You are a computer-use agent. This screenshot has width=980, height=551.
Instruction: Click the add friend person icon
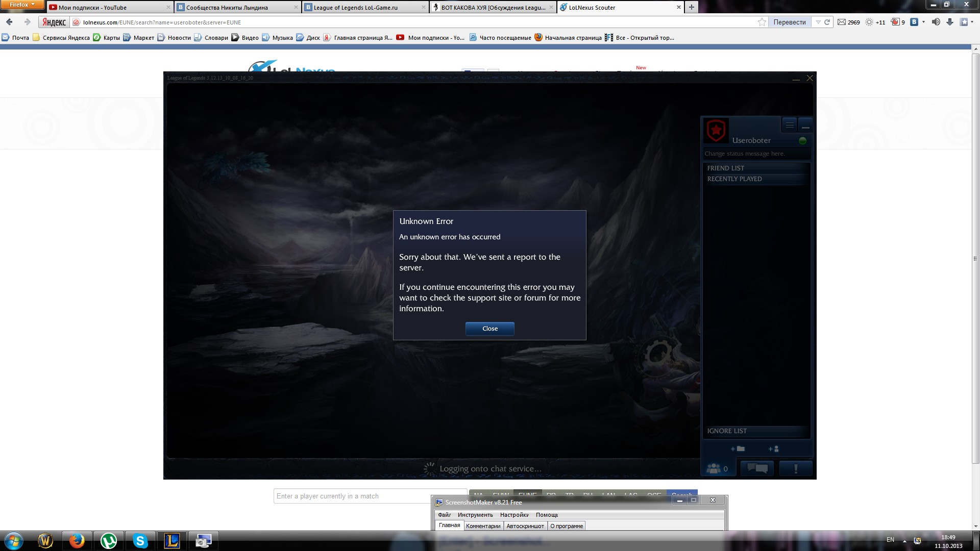tap(773, 449)
